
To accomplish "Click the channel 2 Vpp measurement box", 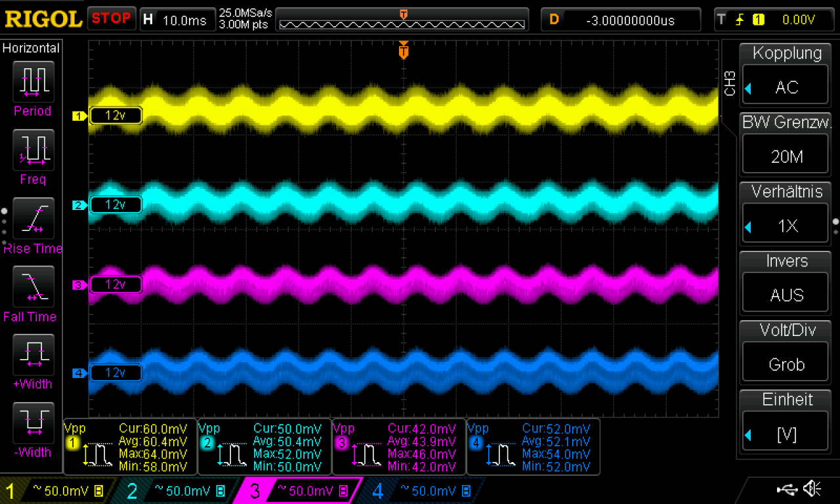I will coord(264,447).
